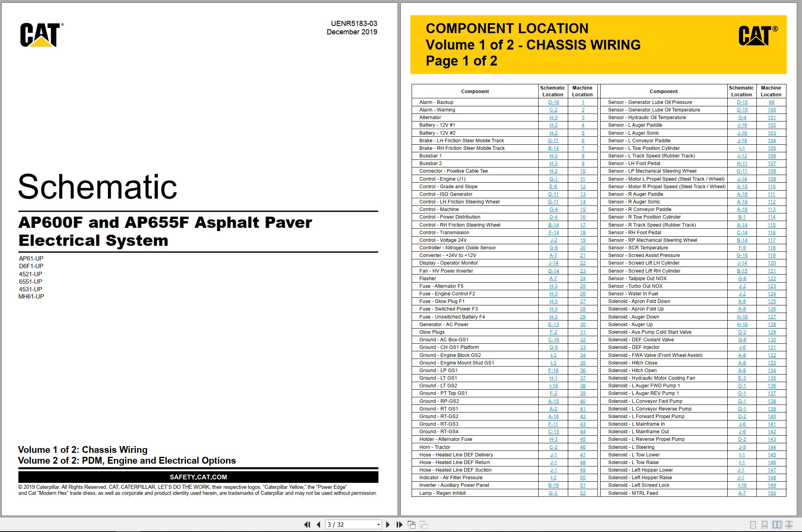This screenshot has width=802, height=532.
Task: Open schematic location B-14 for Brake - RH Friction
Action: (553, 148)
